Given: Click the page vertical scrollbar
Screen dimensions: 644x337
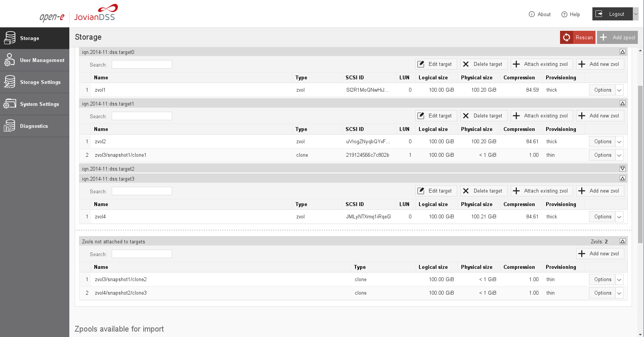Looking at the screenshot, I should pos(641,164).
